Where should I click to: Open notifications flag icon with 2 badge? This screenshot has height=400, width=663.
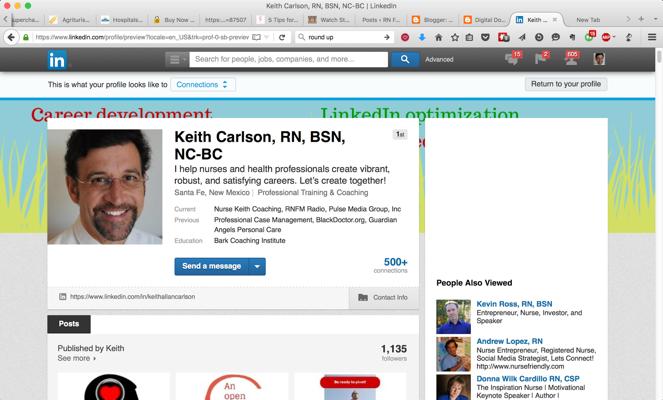(x=541, y=60)
